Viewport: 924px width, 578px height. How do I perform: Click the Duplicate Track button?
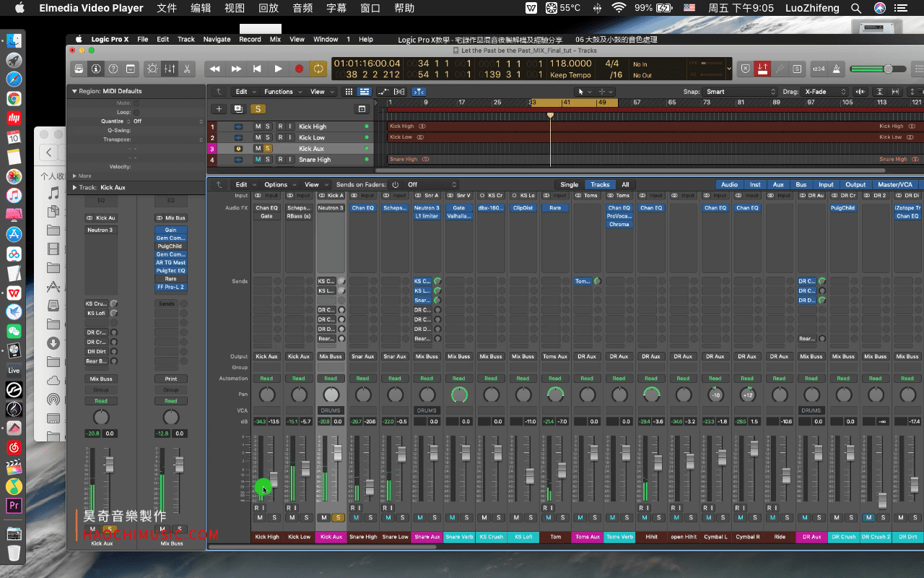tap(237, 108)
